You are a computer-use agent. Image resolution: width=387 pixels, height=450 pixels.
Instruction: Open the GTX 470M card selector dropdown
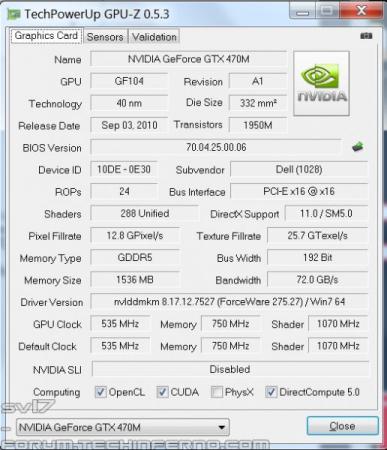point(123,427)
